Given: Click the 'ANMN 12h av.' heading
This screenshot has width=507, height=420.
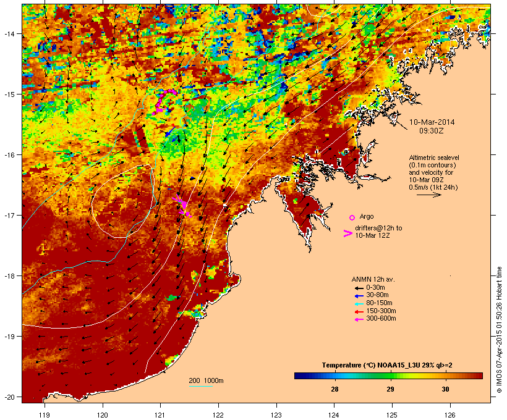Looking at the screenshot, I should (373, 279).
